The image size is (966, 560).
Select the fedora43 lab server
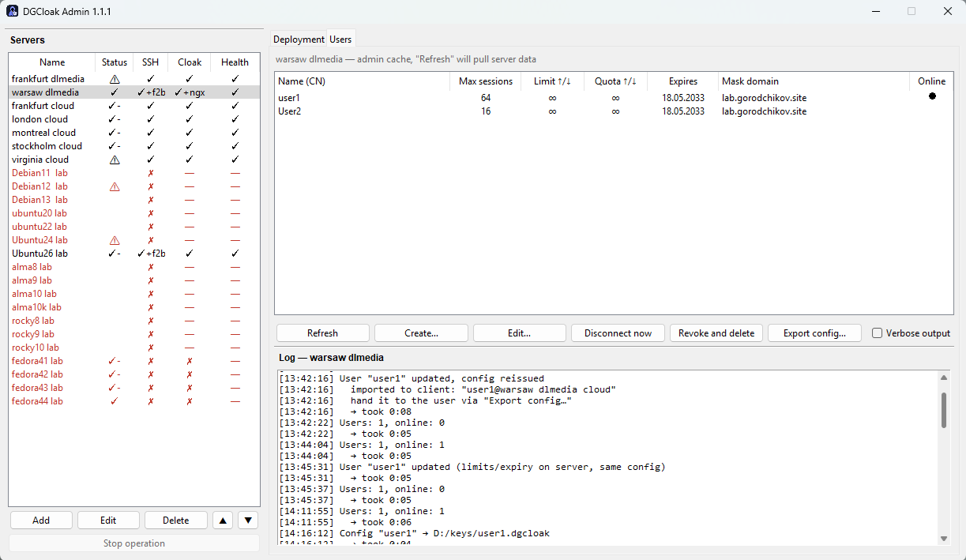tap(134, 388)
